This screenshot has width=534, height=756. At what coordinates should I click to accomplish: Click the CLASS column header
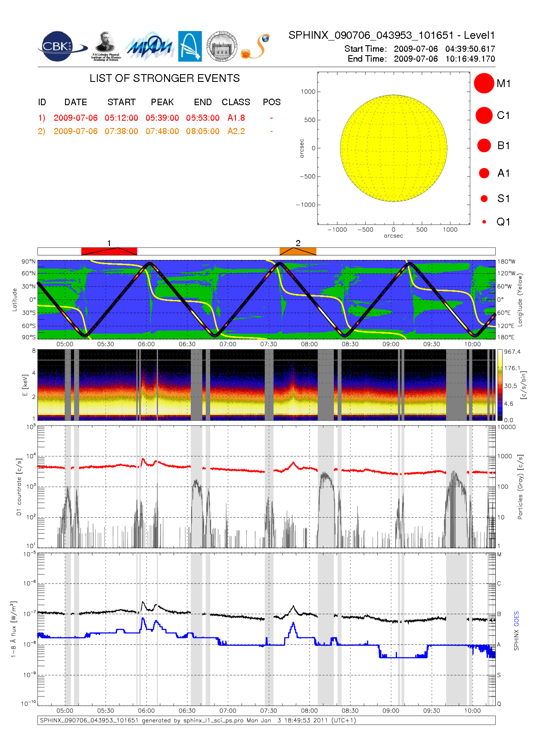coord(236,102)
